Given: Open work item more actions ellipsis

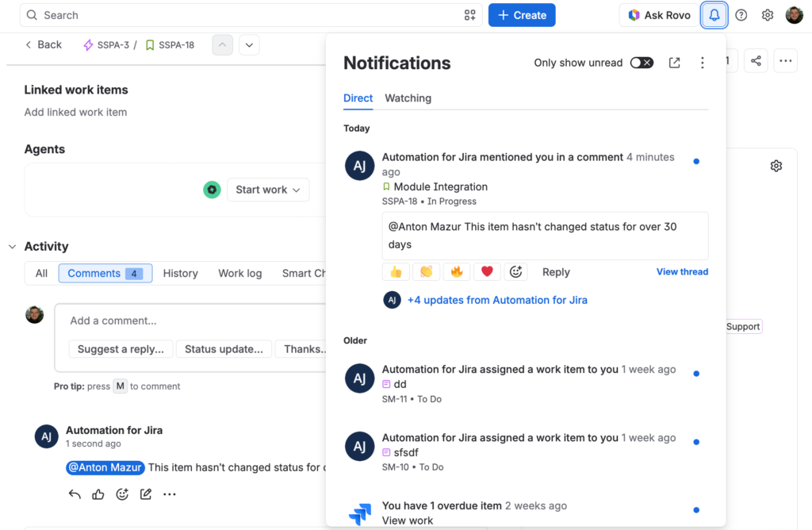Looking at the screenshot, I should point(785,60).
